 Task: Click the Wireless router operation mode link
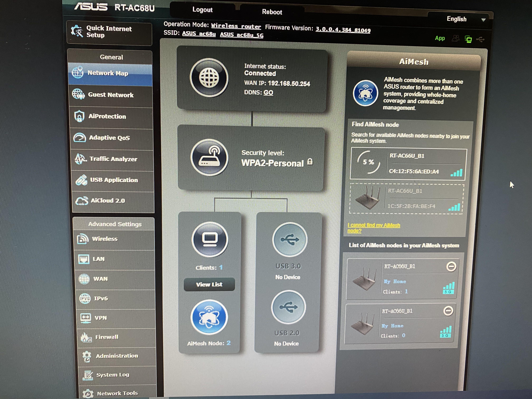tap(236, 26)
